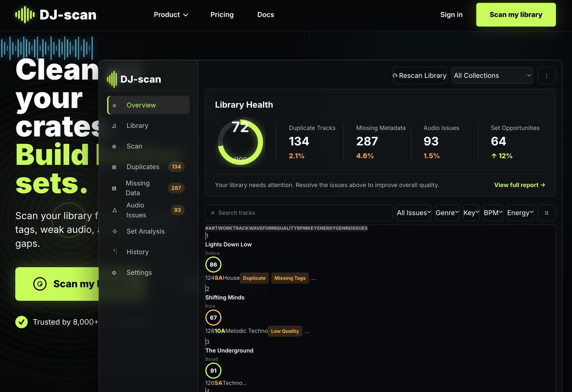Click the Missing Tags tag
572x392 pixels.
290,278
